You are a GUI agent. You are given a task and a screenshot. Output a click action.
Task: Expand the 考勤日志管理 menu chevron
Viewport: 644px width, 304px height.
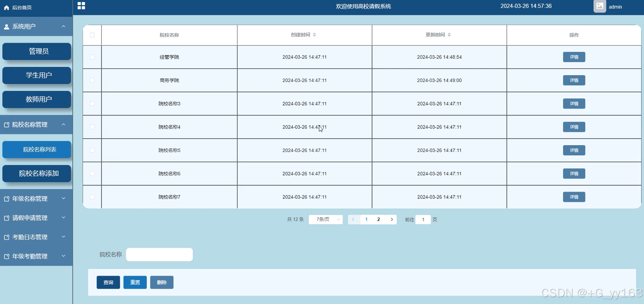coord(64,237)
